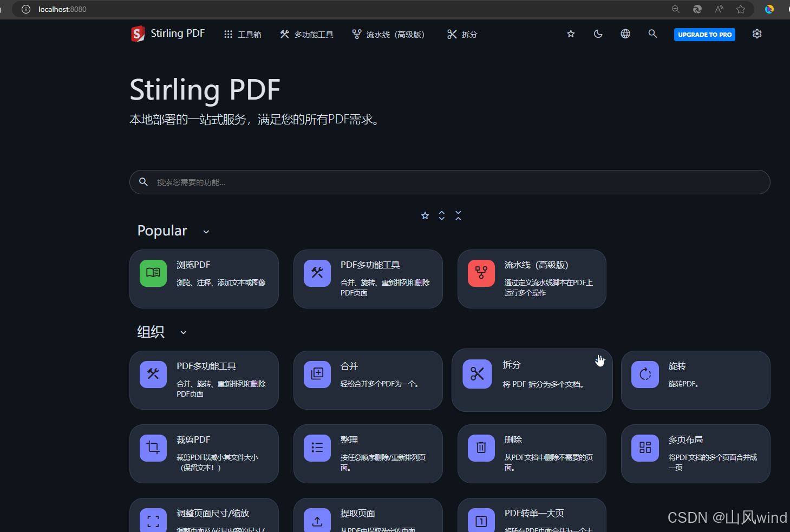The image size is (790, 532).
Task: Click the expand-all sections arrows icon
Action: (x=442, y=215)
